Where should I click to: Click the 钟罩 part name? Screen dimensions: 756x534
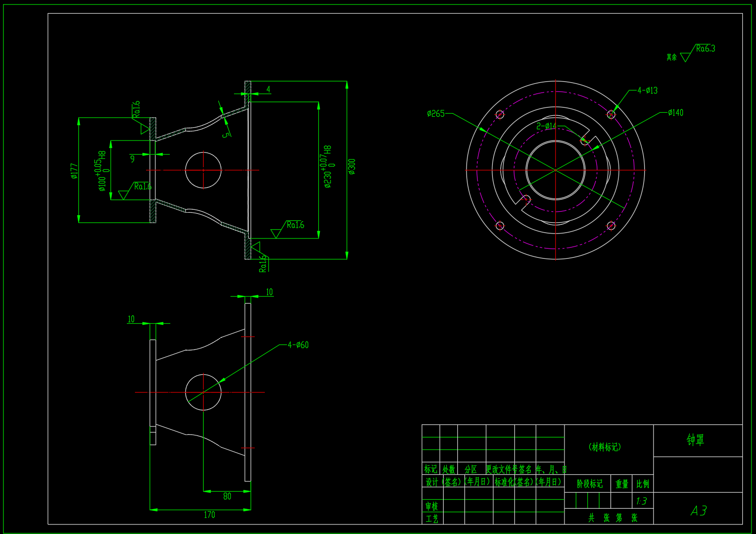695,440
